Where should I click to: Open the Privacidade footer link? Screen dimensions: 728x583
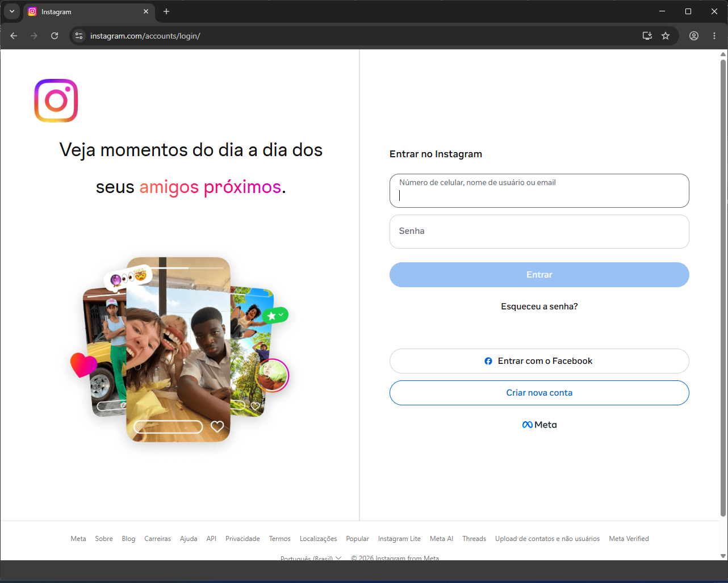pyautogui.click(x=242, y=539)
